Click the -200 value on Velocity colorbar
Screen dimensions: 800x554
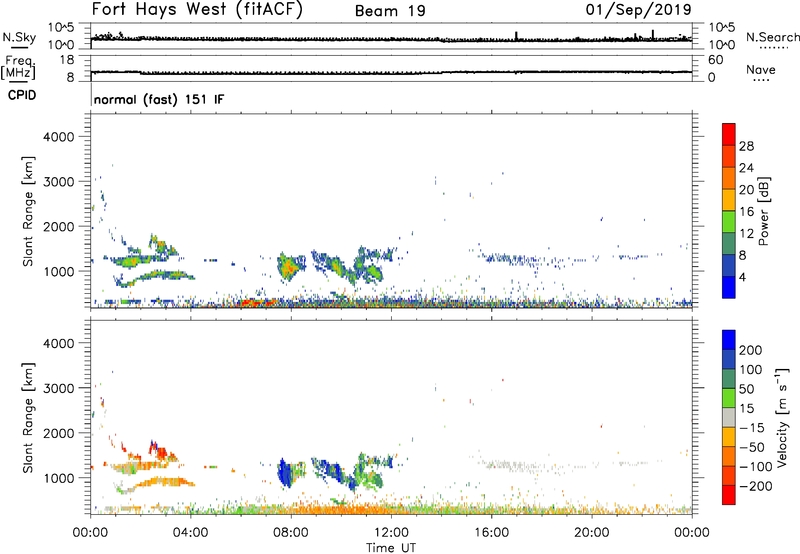755,486
